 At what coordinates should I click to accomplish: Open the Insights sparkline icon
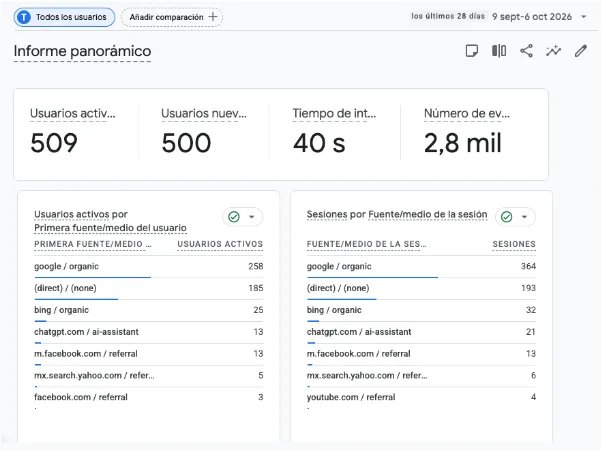(x=553, y=51)
